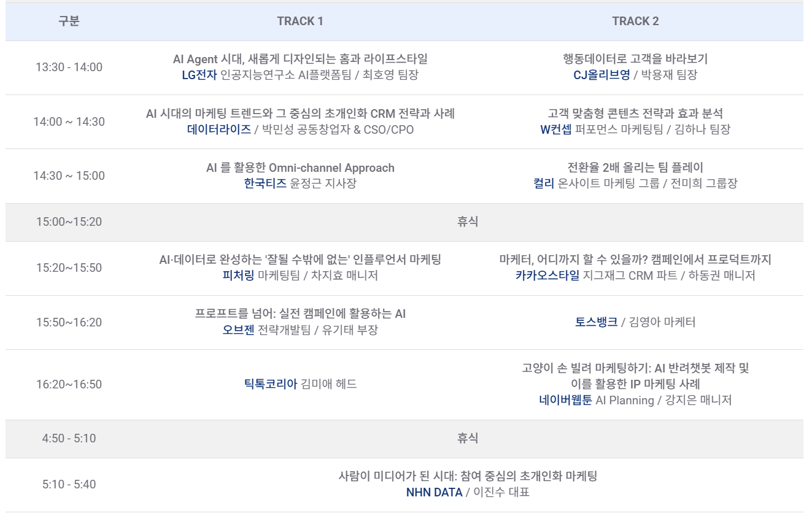Select the 컬리 company link
Viewport: 812px width, 516px height.
click(544, 183)
